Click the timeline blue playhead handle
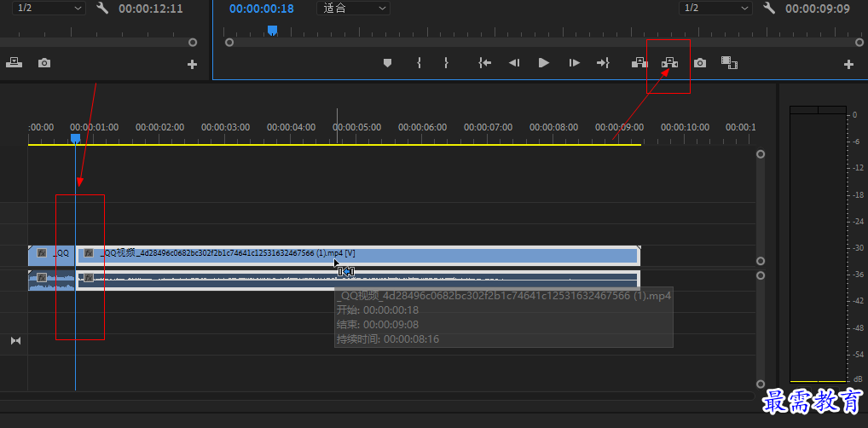 tap(75, 138)
